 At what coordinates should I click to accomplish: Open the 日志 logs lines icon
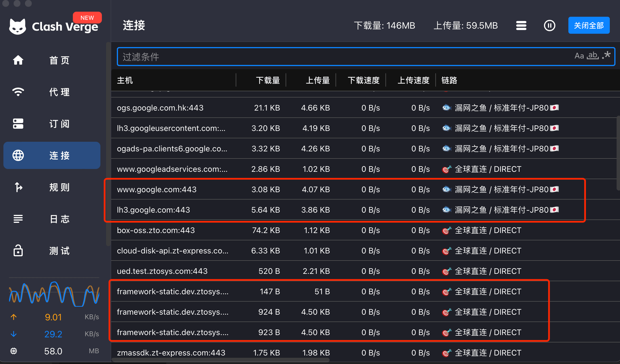[18, 219]
